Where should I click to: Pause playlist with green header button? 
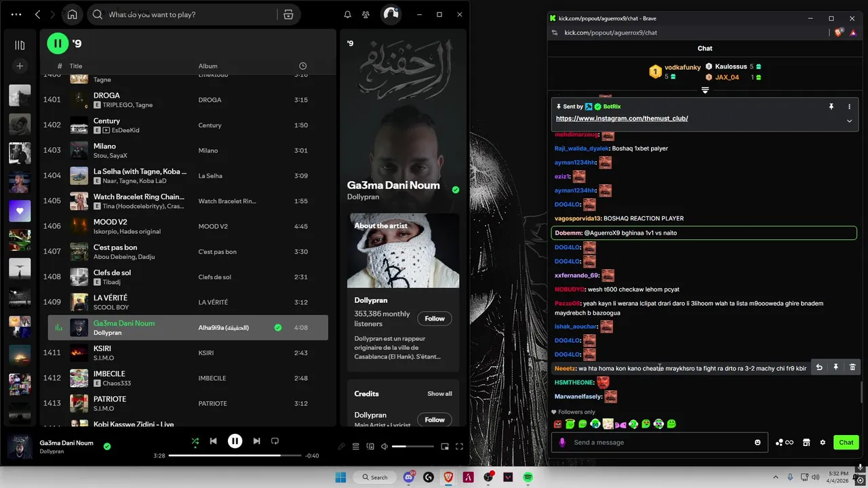(x=58, y=43)
